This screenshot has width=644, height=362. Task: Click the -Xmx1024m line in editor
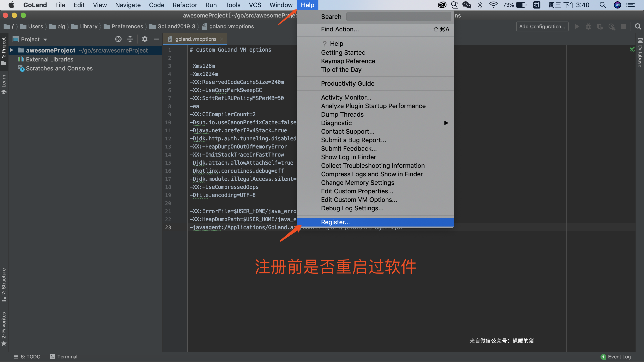pos(204,74)
